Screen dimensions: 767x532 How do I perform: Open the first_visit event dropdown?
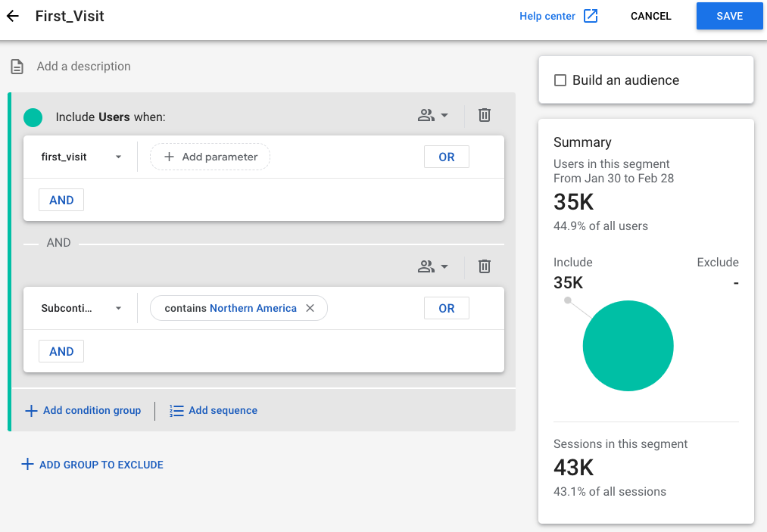81,157
